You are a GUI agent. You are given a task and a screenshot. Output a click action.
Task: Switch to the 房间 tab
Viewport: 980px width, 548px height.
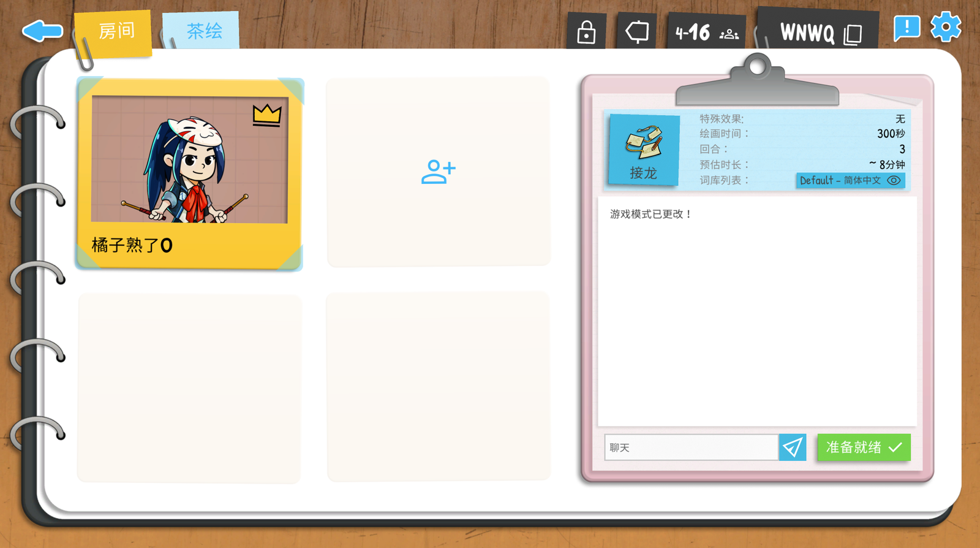tap(114, 32)
